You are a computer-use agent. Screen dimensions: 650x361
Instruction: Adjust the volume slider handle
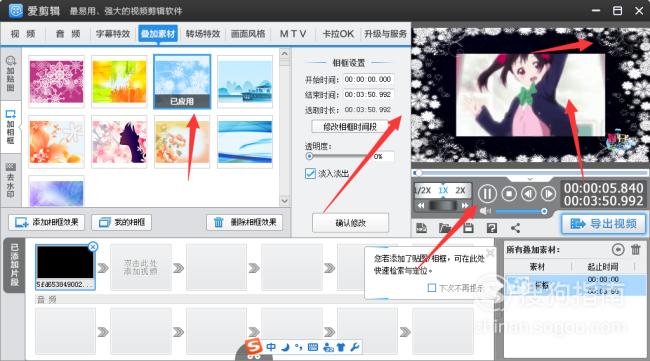point(544,211)
